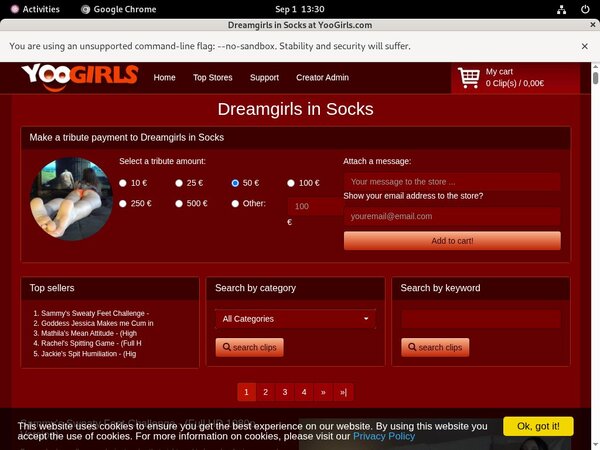Dismiss the unsupported flag warning bar
The image size is (600, 450).
584,46
